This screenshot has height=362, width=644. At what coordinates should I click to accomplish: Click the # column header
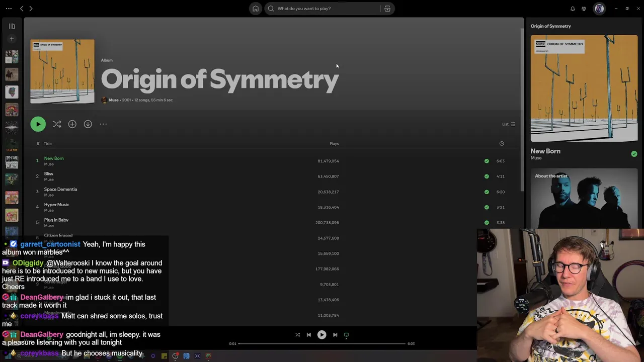(37, 144)
